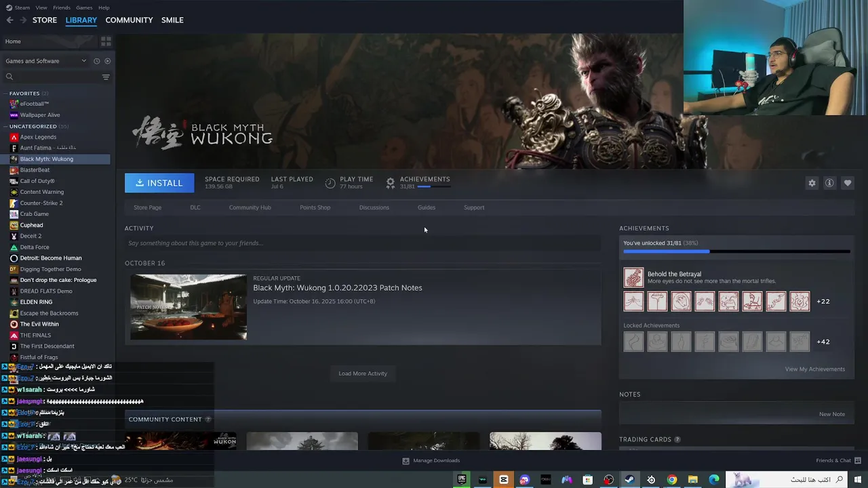
Task: Open game settings gear icon
Action: point(812,183)
